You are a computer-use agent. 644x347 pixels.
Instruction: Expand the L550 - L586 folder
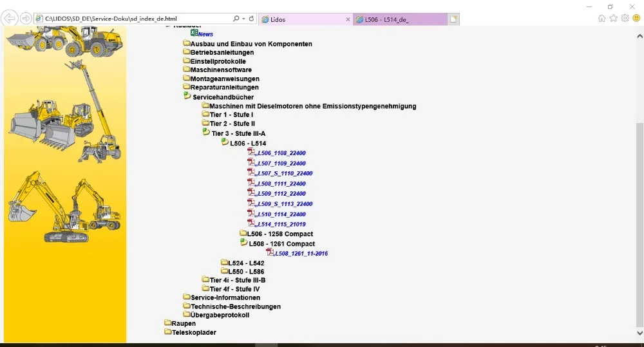(x=224, y=270)
